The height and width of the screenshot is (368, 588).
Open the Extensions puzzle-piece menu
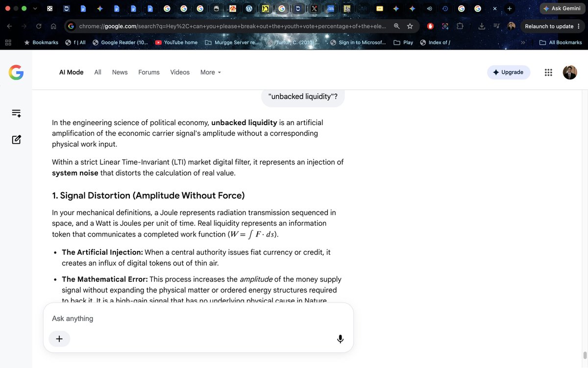click(460, 26)
